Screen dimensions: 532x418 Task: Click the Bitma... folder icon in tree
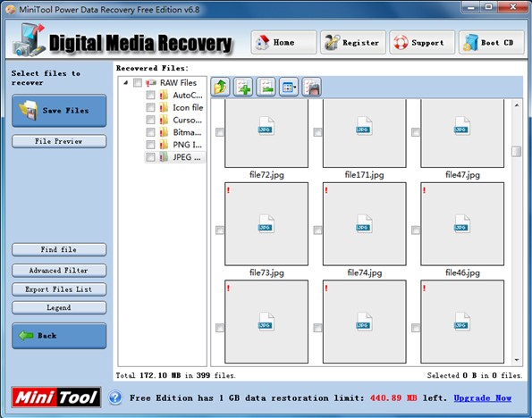click(x=164, y=132)
